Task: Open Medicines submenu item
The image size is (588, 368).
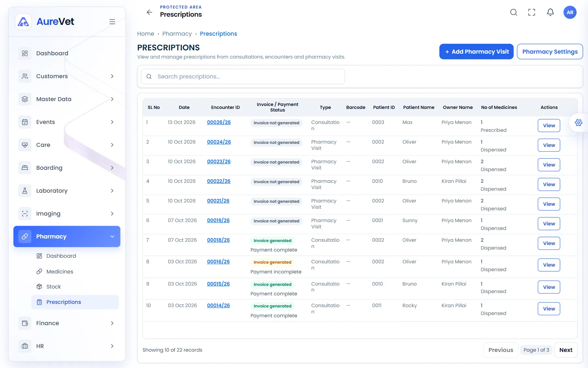Action: tap(75, 272)
